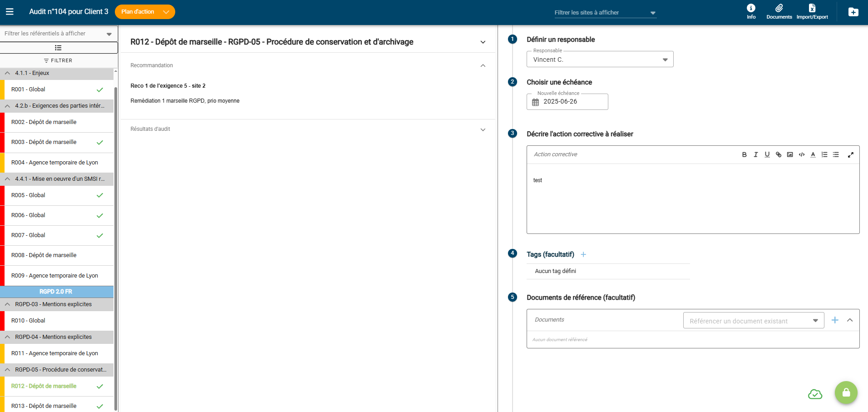
Task: Open the Info panel
Action: pos(751,11)
